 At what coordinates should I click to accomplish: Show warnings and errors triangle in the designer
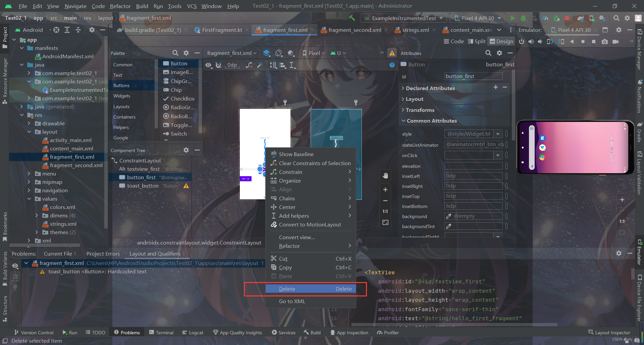click(x=392, y=53)
